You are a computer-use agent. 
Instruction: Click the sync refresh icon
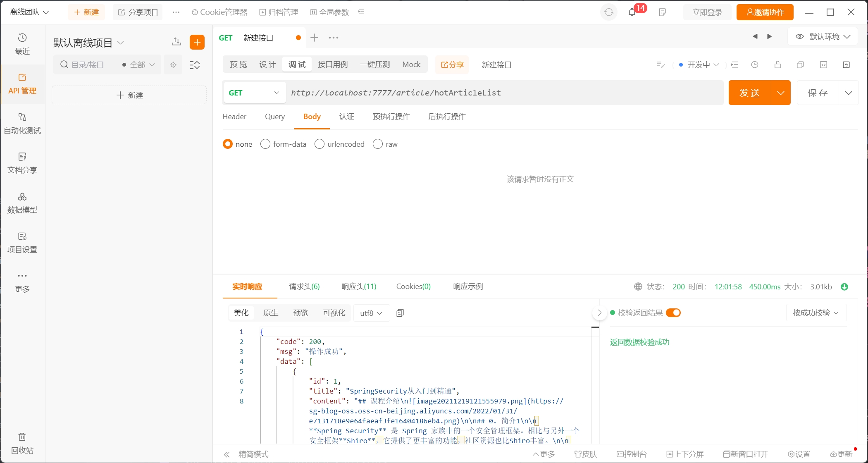tap(608, 12)
